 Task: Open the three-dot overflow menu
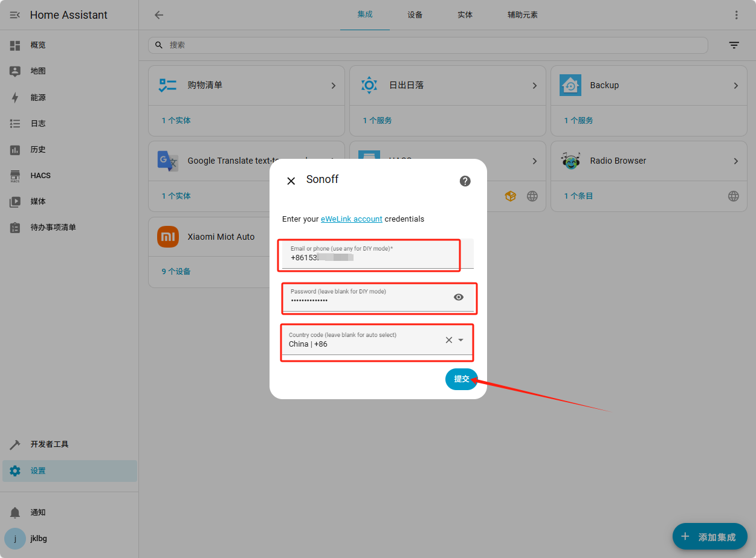736,15
